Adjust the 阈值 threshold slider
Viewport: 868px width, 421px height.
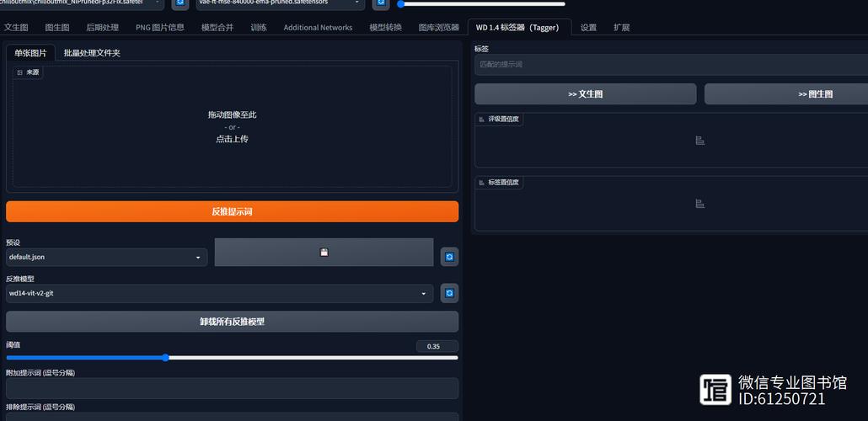tap(232, 357)
